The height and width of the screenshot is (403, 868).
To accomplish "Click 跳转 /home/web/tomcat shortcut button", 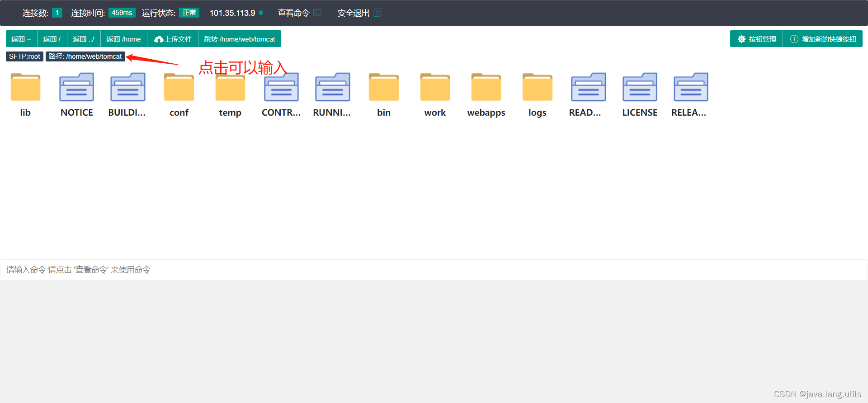I will point(240,39).
